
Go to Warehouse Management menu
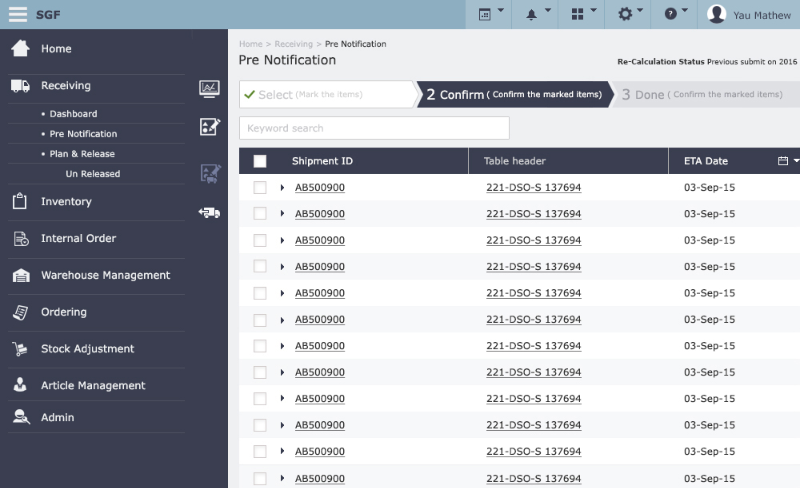click(x=105, y=275)
